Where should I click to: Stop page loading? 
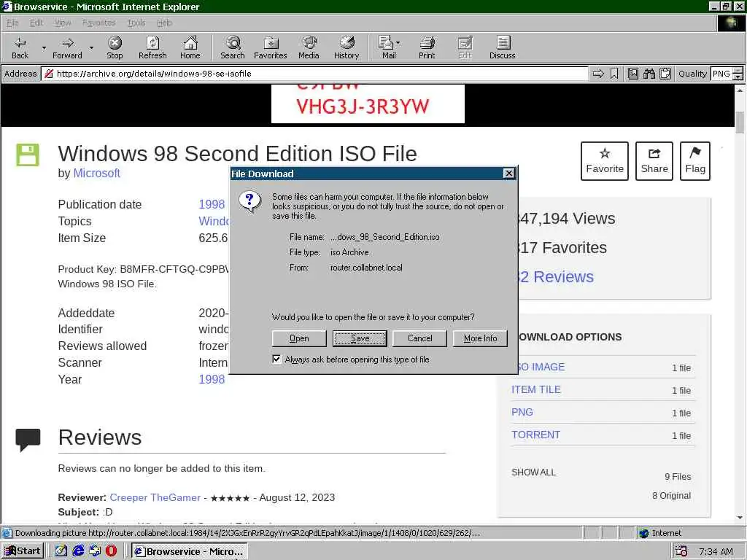[x=115, y=47]
